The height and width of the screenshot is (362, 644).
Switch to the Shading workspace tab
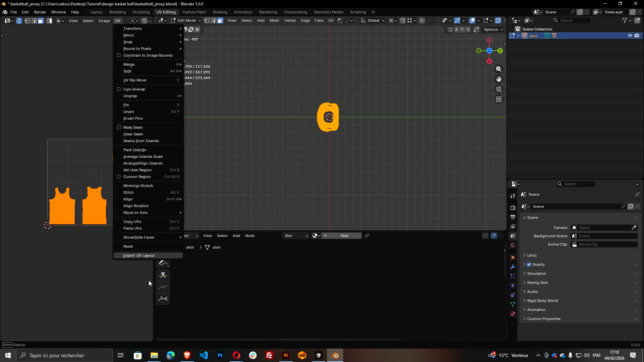(220, 12)
